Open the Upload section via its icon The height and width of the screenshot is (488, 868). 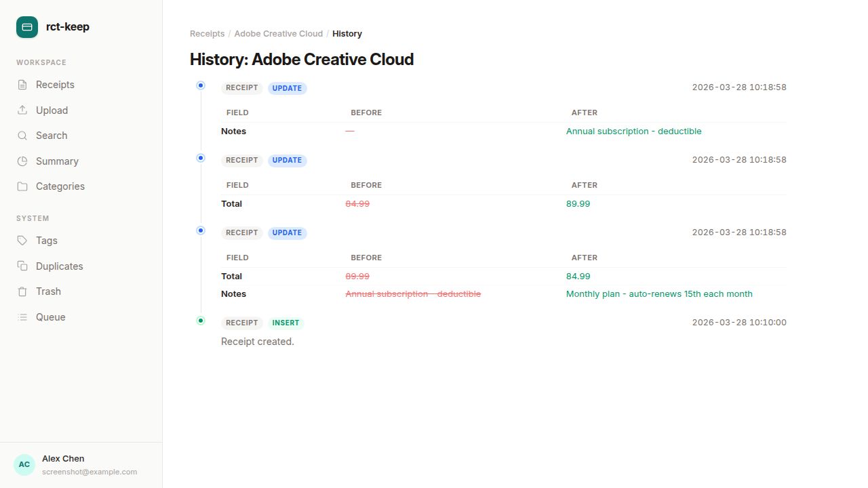coord(23,110)
